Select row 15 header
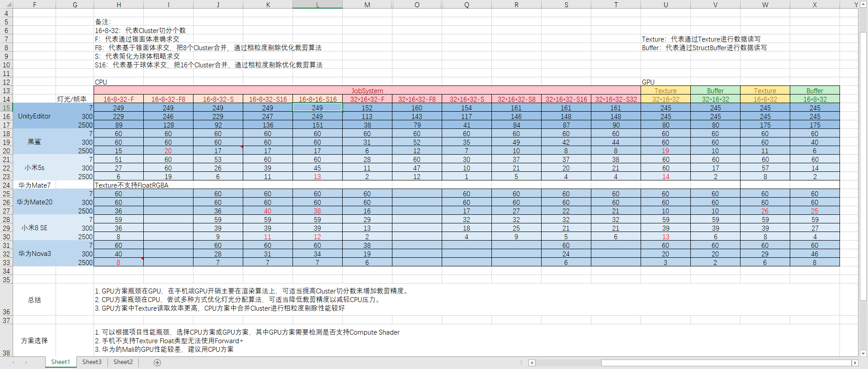868x369 pixels. [x=6, y=108]
